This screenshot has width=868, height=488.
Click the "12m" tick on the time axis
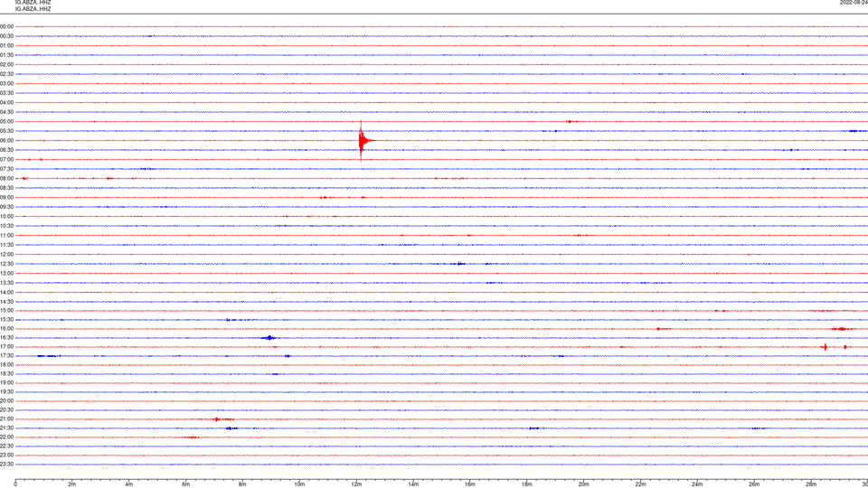tap(356, 484)
